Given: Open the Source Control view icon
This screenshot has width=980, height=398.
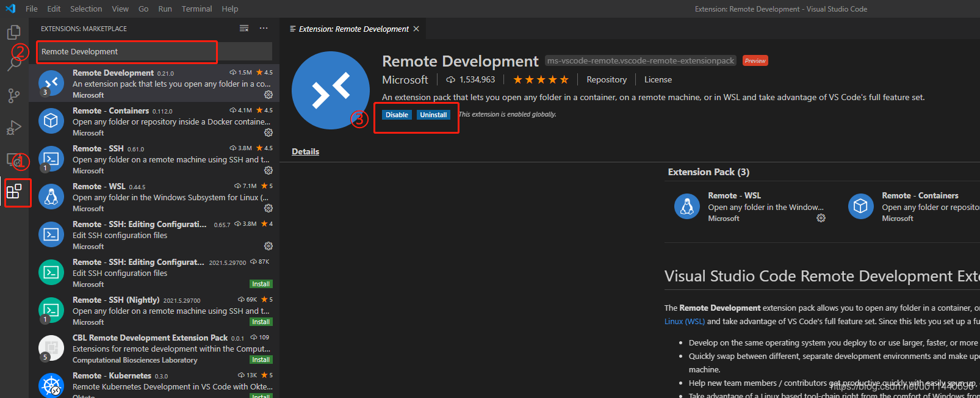Looking at the screenshot, I should point(13,96).
